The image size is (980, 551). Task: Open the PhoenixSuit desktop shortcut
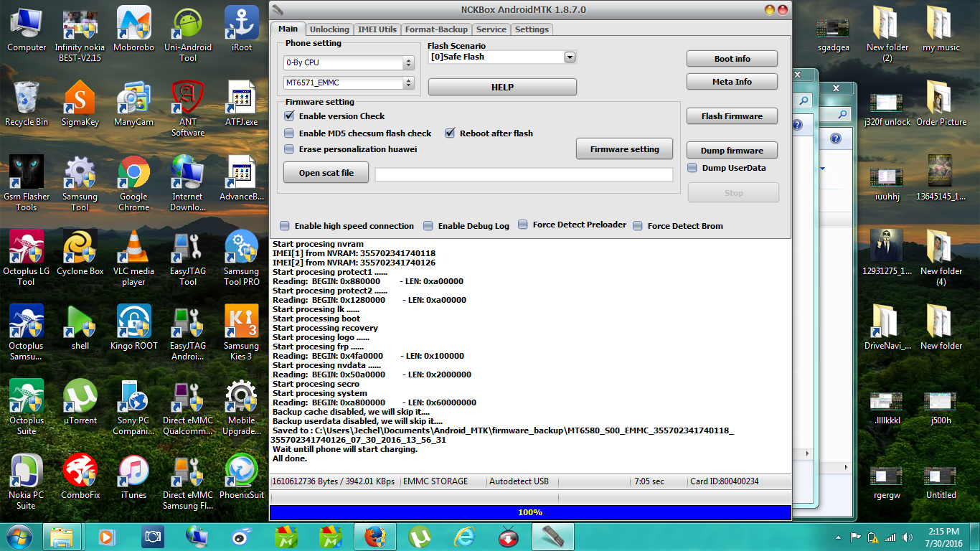(x=241, y=472)
